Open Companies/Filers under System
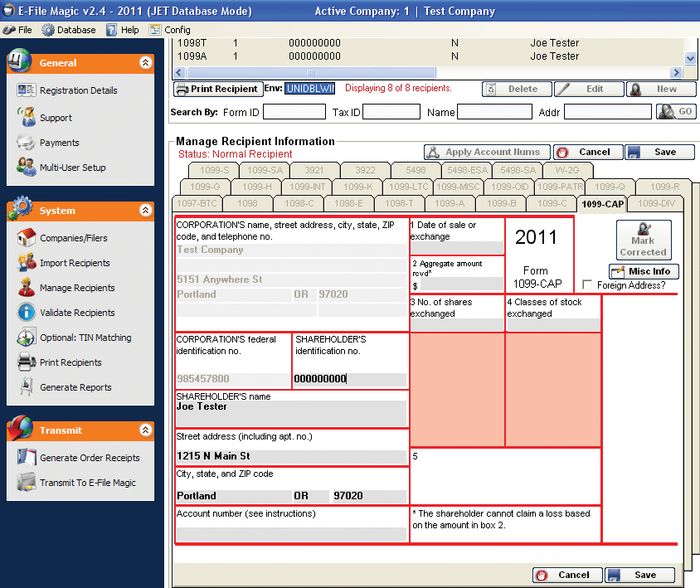Screen dimensions: 700x588 tap(73, 238)
